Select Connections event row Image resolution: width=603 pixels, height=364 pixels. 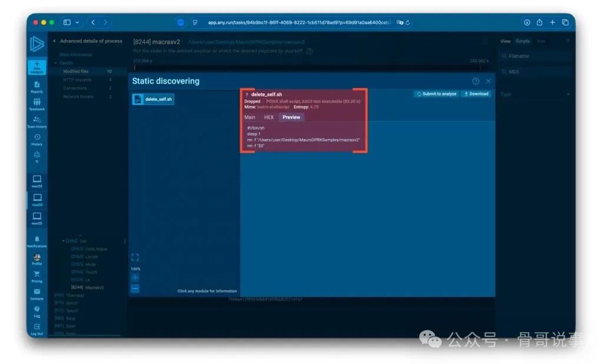pos(88,88)
